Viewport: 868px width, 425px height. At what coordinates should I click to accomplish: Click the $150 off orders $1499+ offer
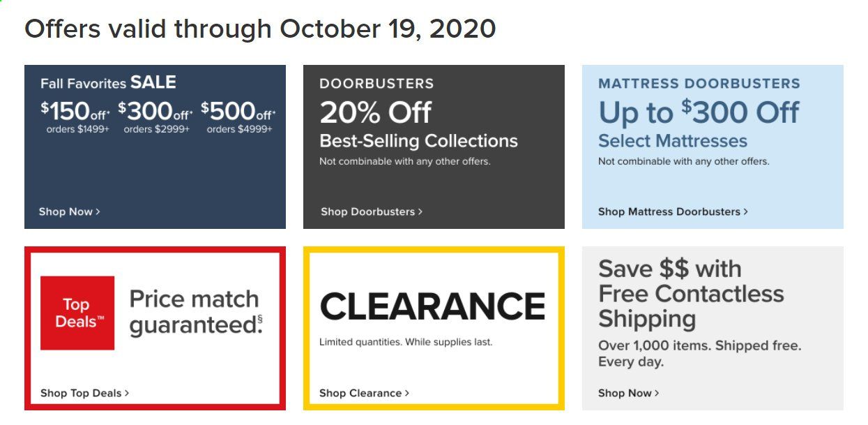[75, 117]
